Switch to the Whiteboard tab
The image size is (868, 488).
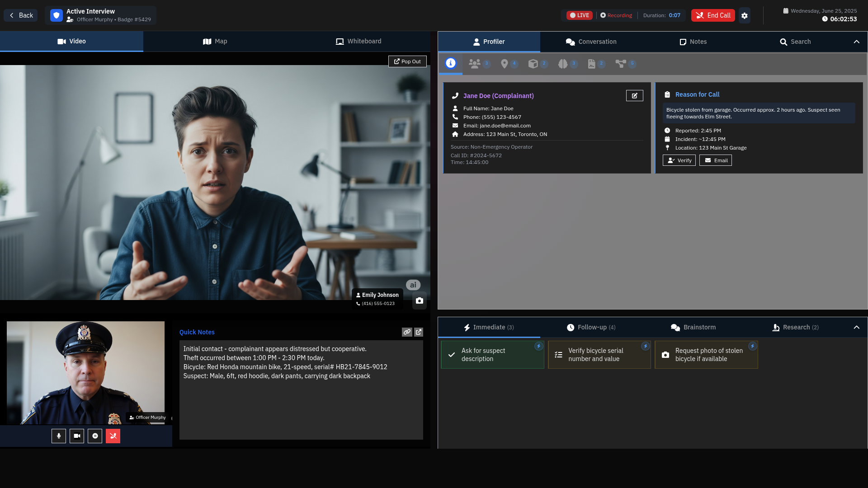(x=359, y=41)
